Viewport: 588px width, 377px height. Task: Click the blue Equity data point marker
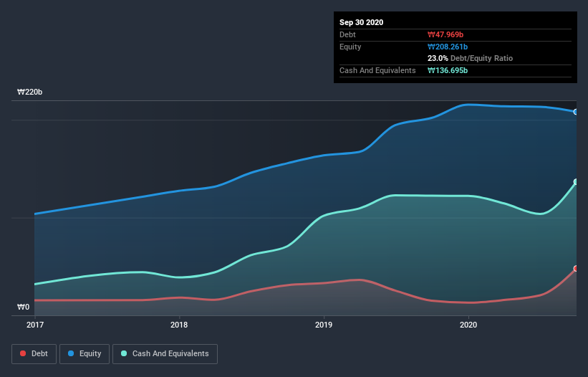[x=576, y=112]
